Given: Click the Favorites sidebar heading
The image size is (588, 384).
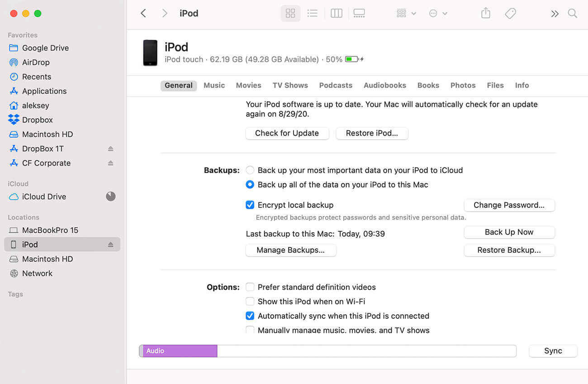Looking at the screenshot, I should click(23, 35).
